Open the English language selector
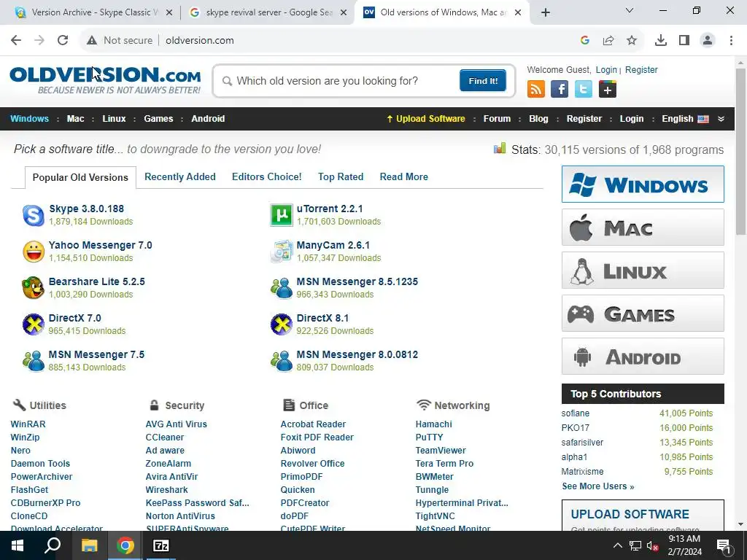Image resolution: width=747 pixels, height=560 pixels. (685, 119)
